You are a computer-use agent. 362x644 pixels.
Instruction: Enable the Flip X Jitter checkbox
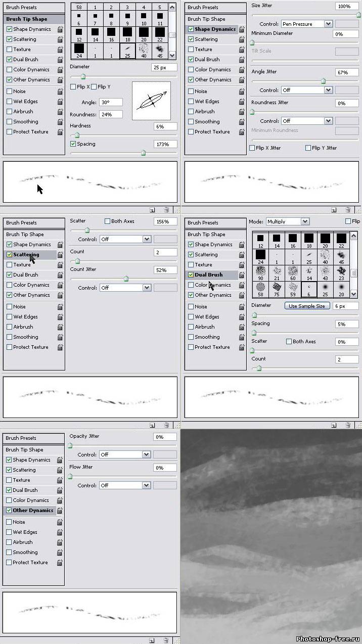252,148
